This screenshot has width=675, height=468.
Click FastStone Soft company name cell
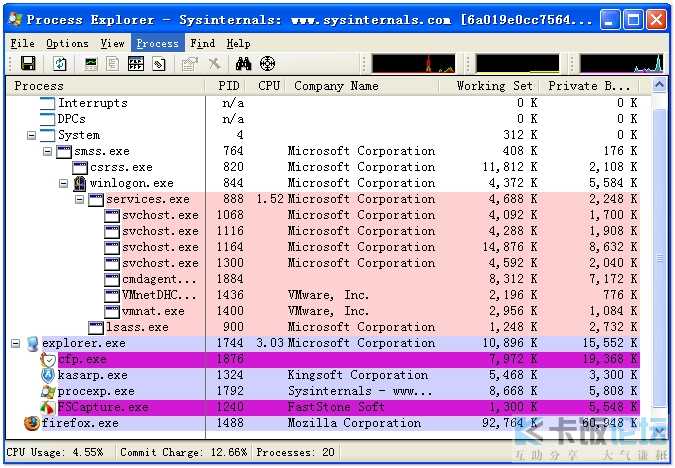point(336,407)
